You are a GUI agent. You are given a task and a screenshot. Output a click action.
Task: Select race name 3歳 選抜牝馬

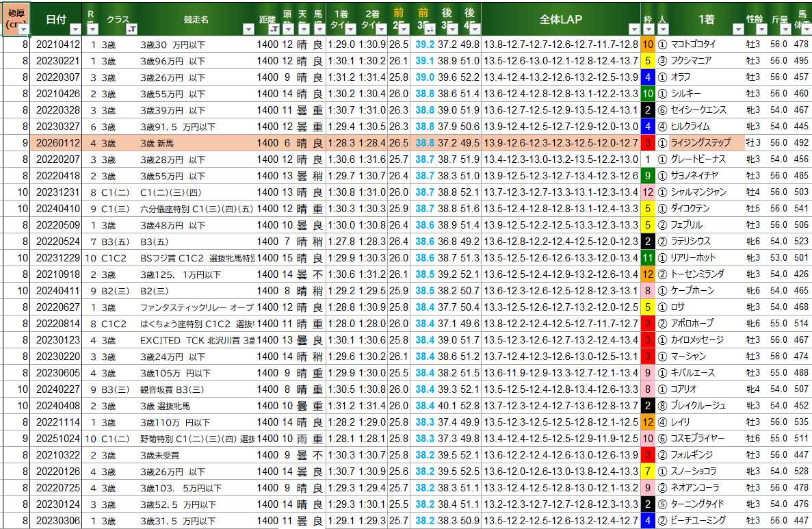coord(196,407)
